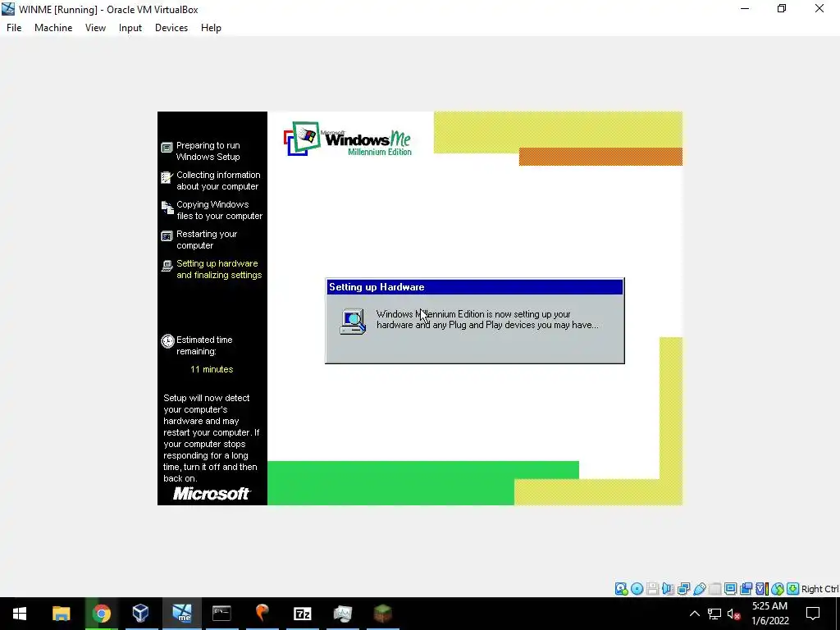Open the Windows notification center
The height and width of the screenshot is (630, 840).
813,614
